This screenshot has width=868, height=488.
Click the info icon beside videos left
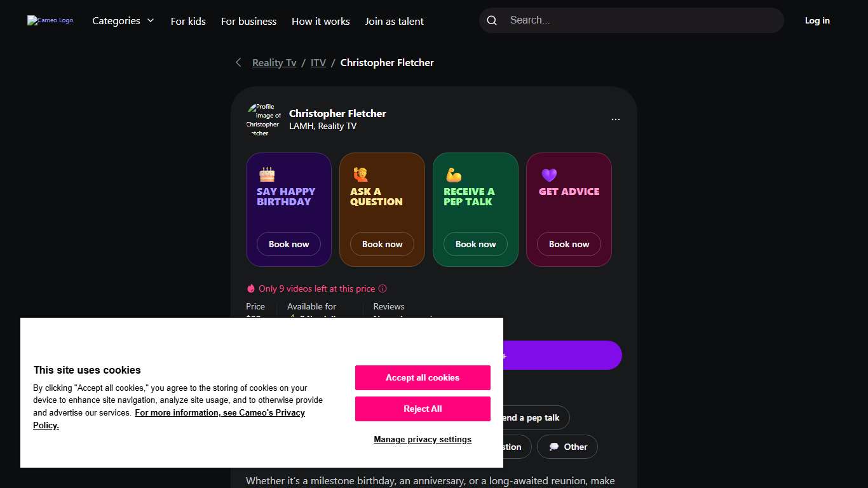[383, 288]
